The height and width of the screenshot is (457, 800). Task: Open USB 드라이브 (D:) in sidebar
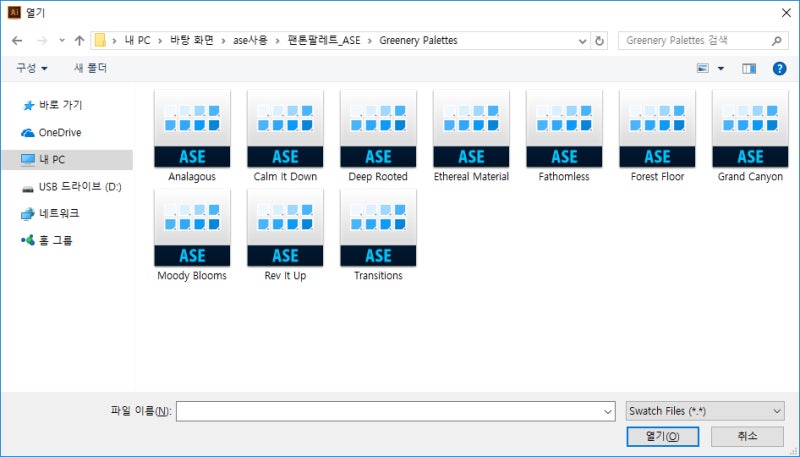coord(72,187)
